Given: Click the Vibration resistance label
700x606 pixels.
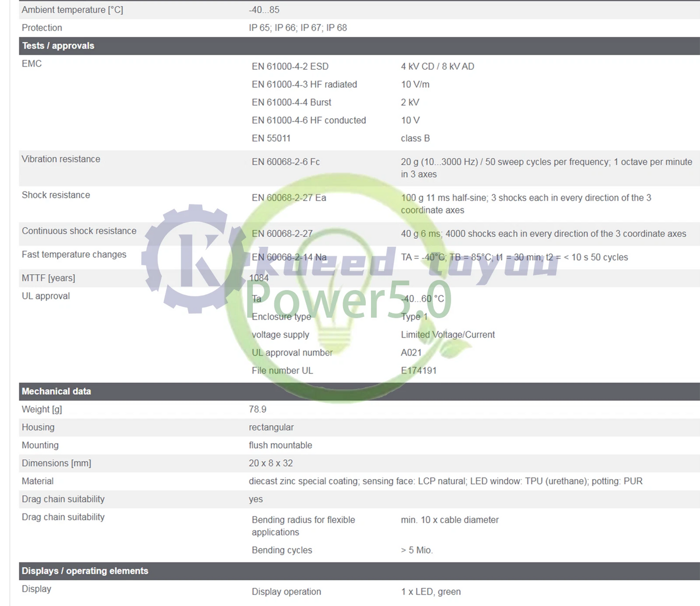Looking at the screenshot, I should [61, 159].
